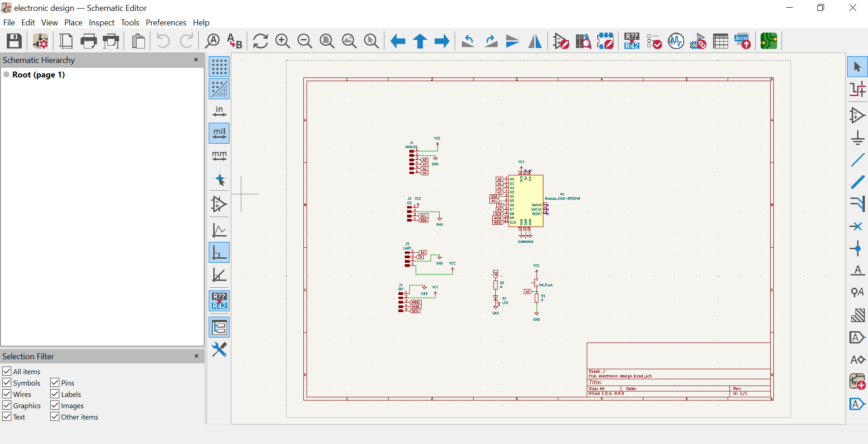Image resolution: width=868 pixels, height=444 pixels.
Task: Click Zoom to Fit Objects icon
Action: (x=349, y=41)
